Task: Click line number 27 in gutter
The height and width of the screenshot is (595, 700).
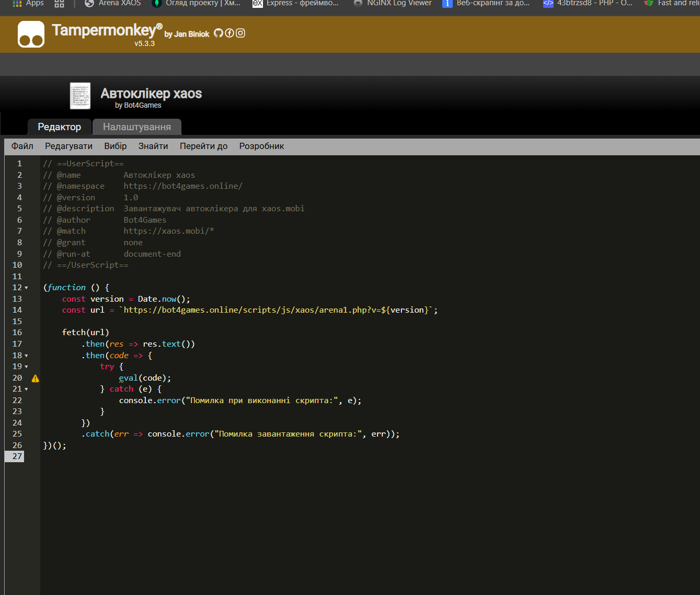Action: point(17,456)
